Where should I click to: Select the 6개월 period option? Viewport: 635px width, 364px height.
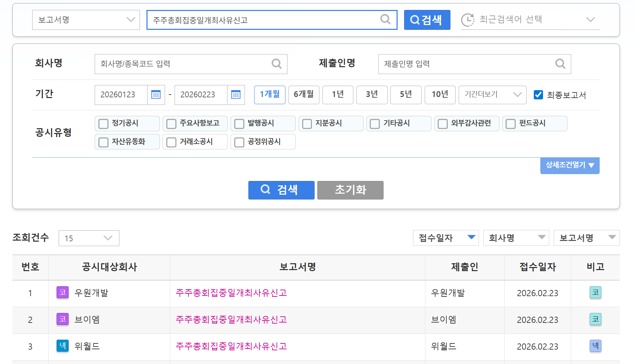[x=304, y=95]
